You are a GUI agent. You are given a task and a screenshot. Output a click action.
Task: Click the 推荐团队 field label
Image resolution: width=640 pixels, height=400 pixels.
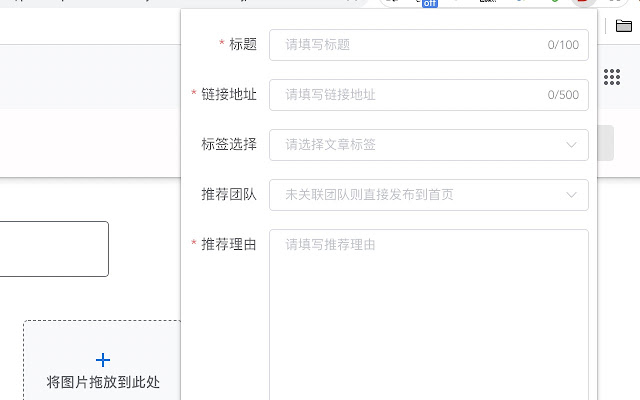pos(229,194)
